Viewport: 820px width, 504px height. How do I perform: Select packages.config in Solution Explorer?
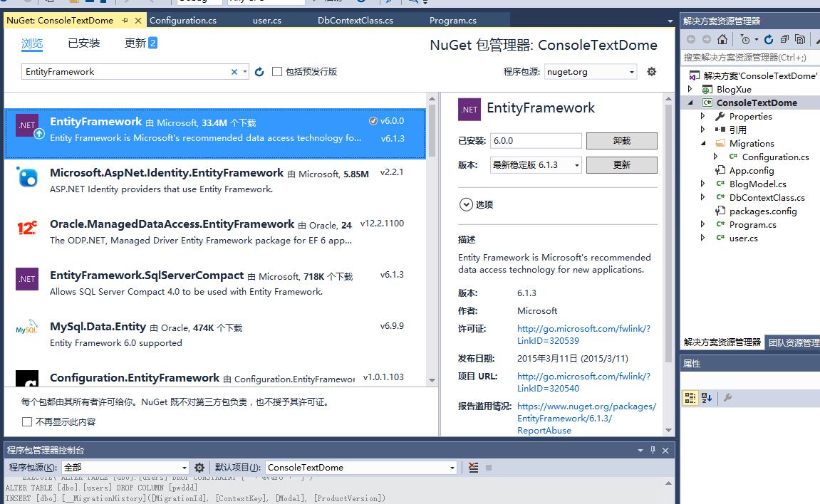click(762, 211)
